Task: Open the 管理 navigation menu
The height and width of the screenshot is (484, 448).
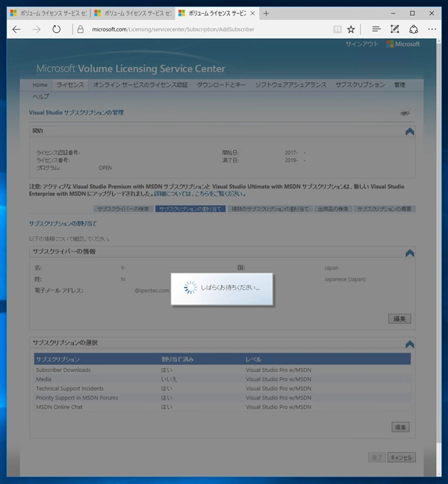Action: (x=399, y=85)
